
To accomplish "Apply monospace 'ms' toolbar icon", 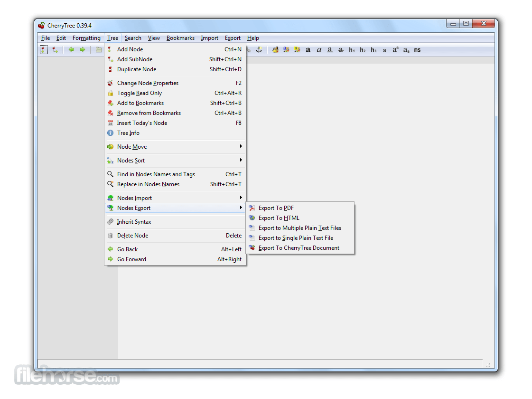I will pos(417,50).
